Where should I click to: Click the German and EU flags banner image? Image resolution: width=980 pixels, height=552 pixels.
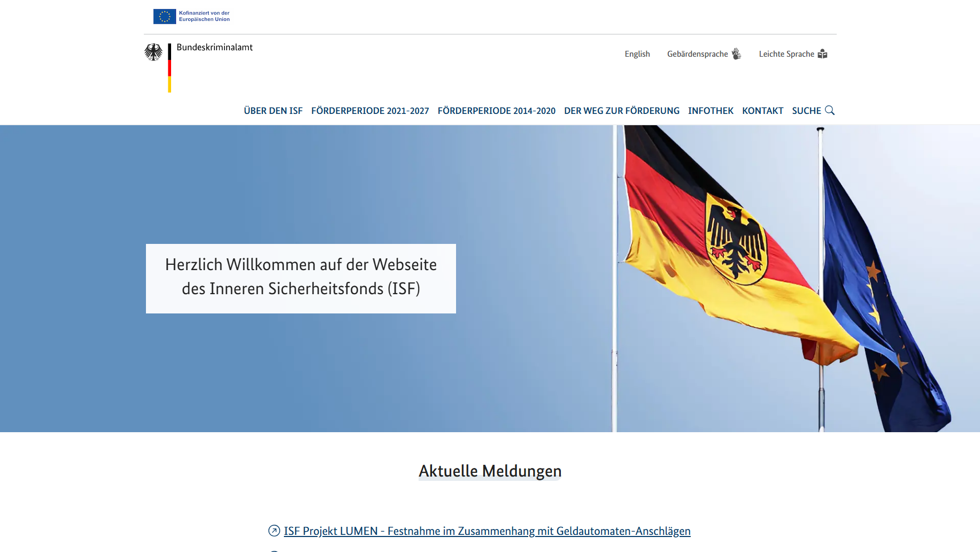tap(490, 279)
